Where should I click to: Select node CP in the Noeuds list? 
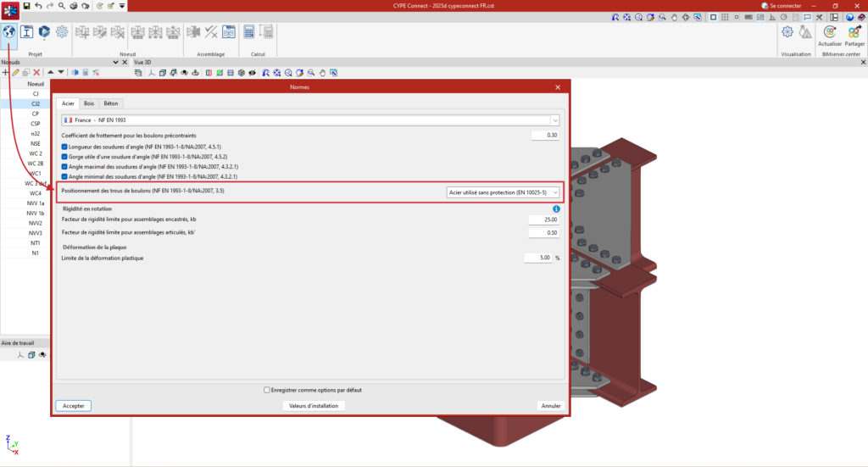(36, 114)
